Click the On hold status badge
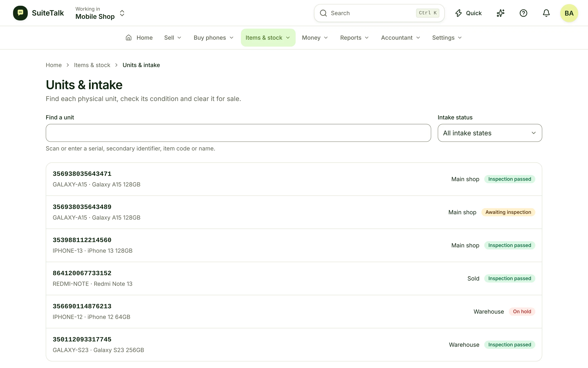This screenshot has height=368, width=588. pos(522,312)
